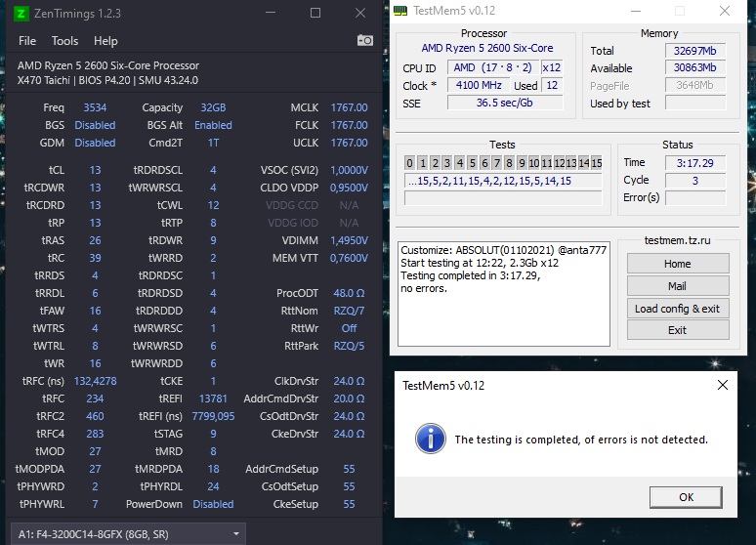Click the test sequence field ...15,5,2,11
Screen dimensions: 756x545
[x=503, y=181]
